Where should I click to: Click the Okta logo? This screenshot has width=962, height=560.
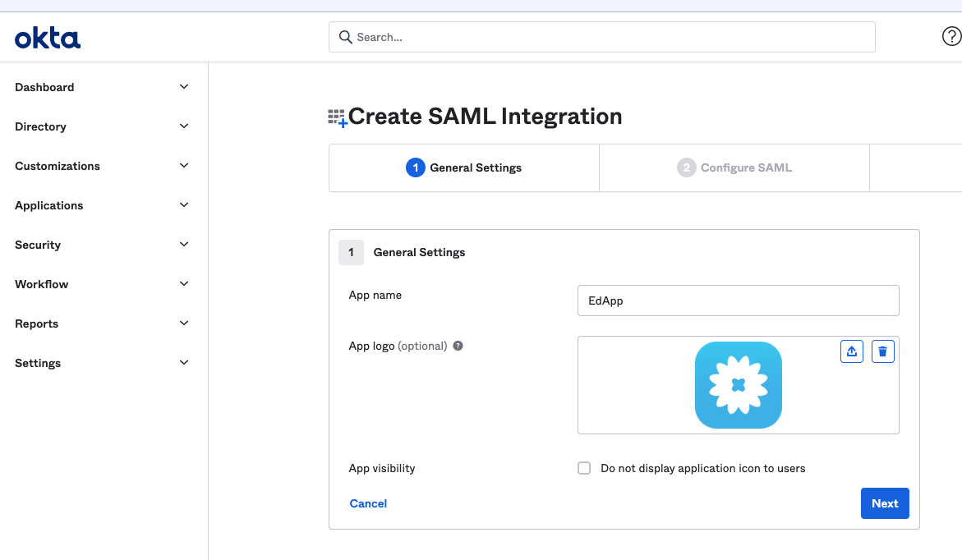pos(48,38)
